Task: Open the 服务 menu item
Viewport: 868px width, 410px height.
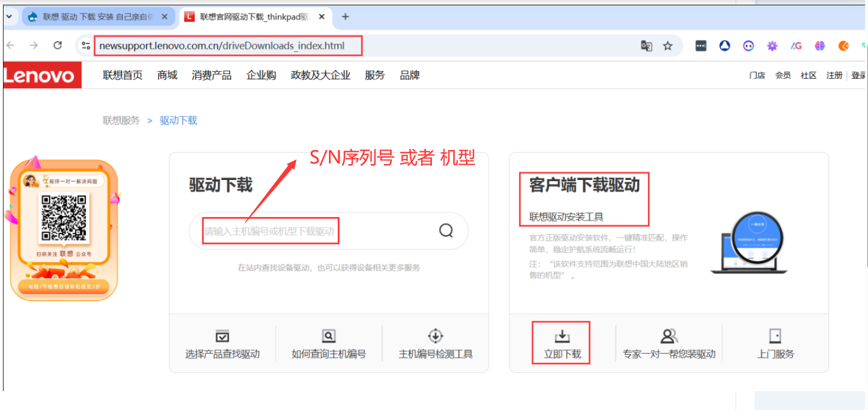Action: point(375,75)
